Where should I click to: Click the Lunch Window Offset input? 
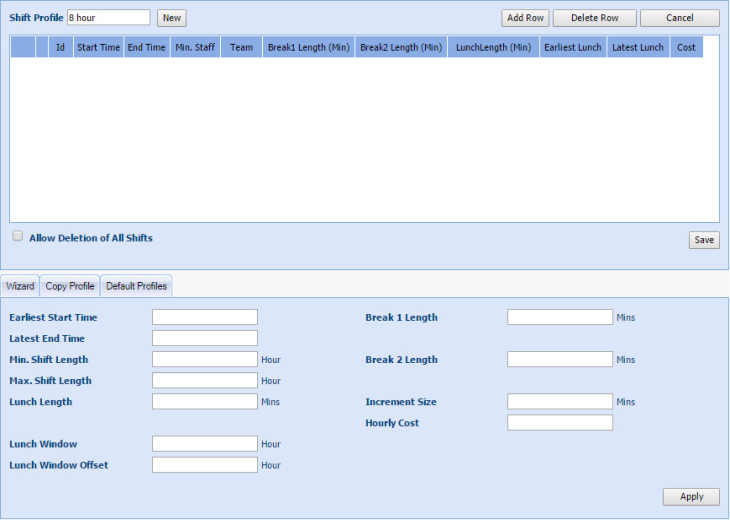[x=205, y=465]
